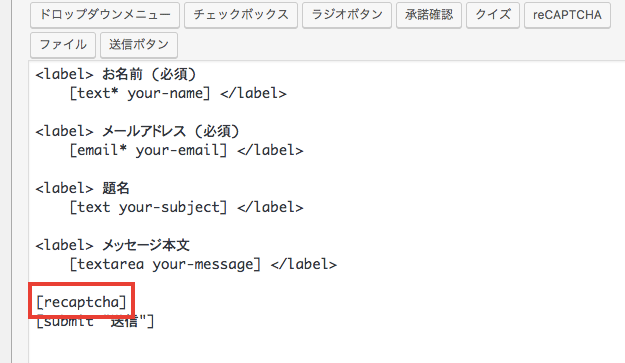The image size is (625, 363).
Task: Click the お名前 (必須) label line
Action: coord(116,74)
